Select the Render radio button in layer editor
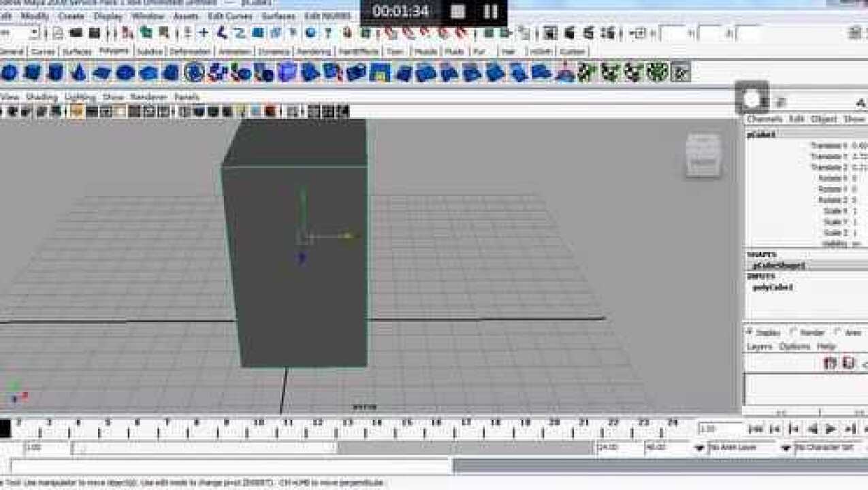The height and width of the screenshot is (490, 868). 793,332
